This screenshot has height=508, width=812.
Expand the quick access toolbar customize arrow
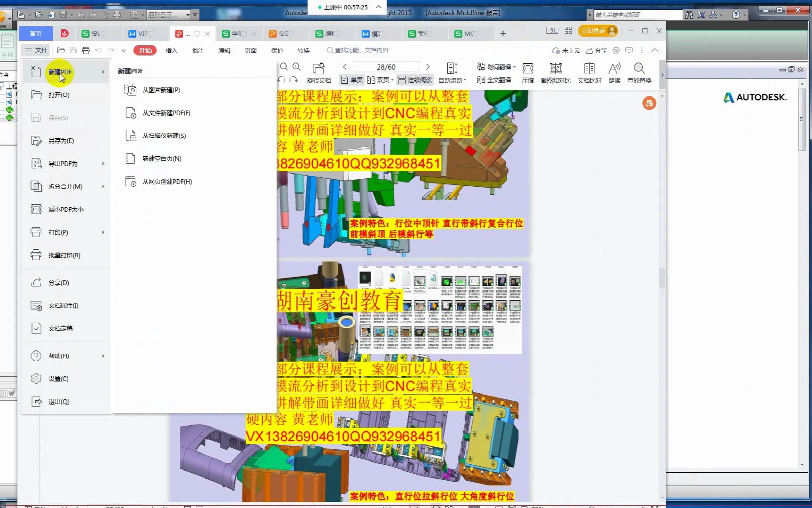124,50
